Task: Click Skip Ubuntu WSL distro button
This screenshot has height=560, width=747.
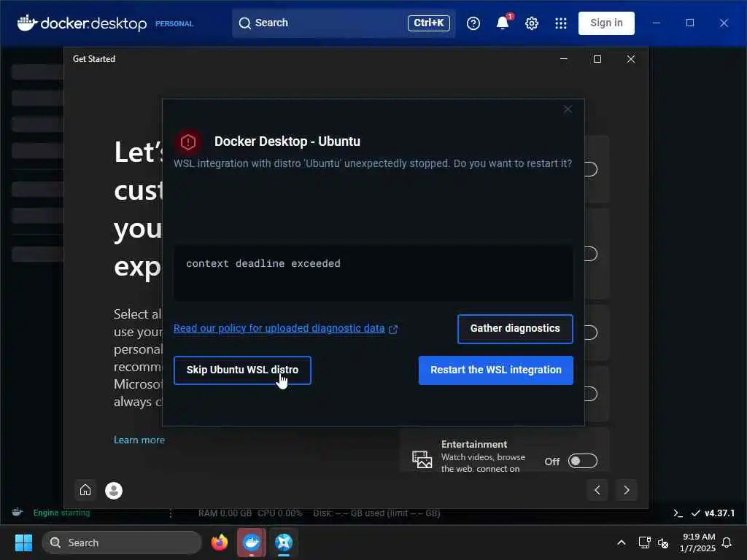Action: tap(242, 370)
